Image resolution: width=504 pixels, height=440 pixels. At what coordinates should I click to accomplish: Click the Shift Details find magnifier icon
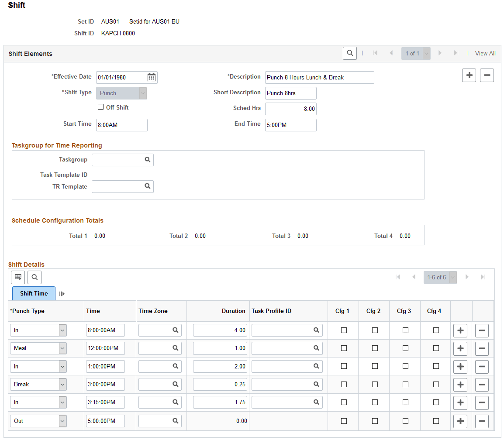tap(35, 277)
